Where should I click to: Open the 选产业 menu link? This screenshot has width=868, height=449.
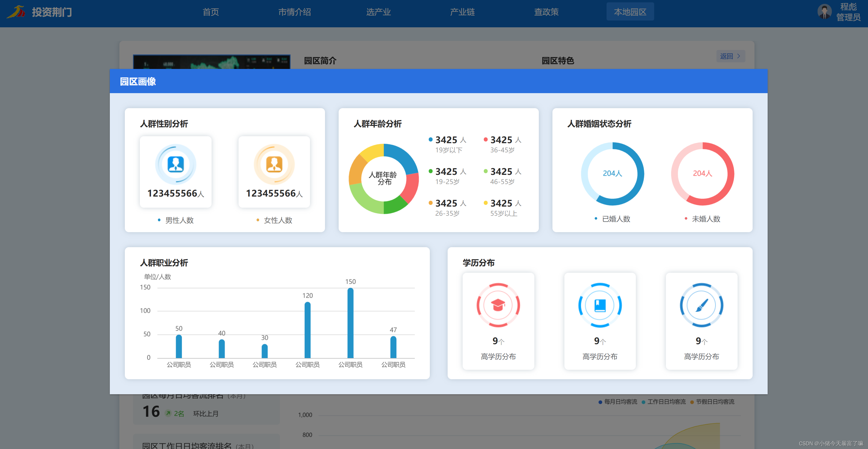(x=378, y=12)
